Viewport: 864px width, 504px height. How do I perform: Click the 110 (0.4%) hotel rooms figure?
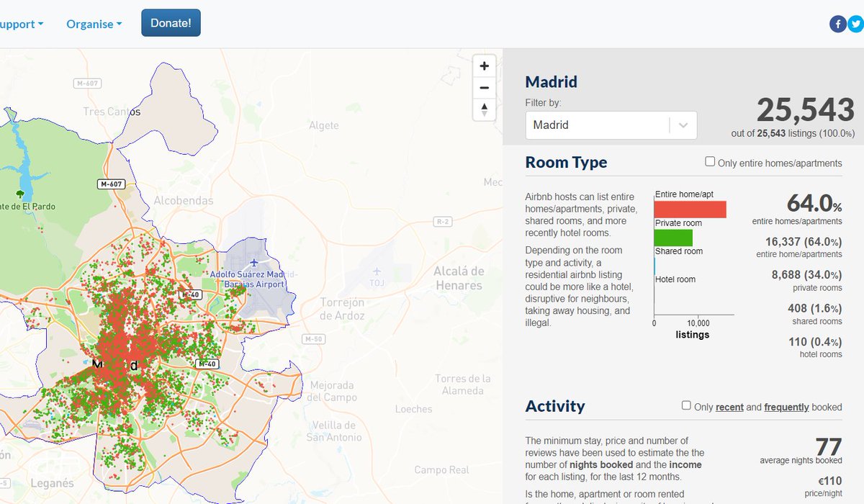coord(815,341)
